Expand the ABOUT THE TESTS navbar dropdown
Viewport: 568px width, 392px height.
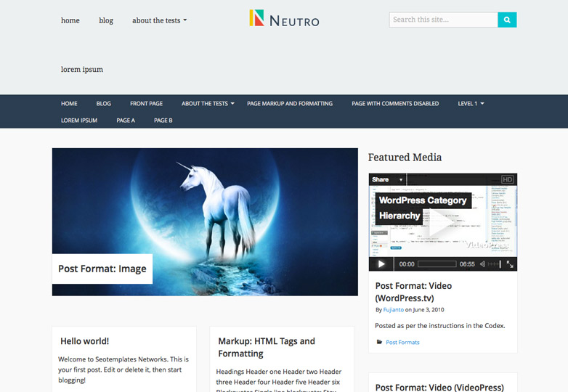[208, 104]
